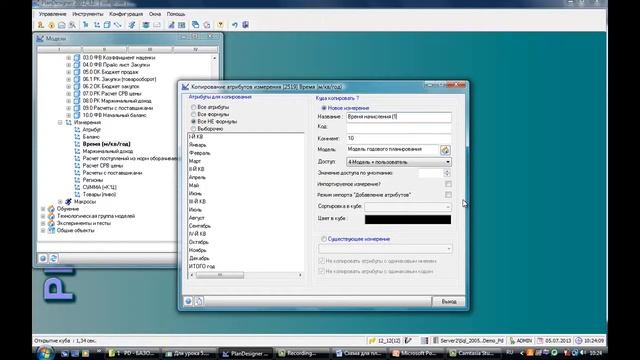This screenshot has height=360, width=640.
Task: Click the blue round help icon in the copy dialog
Action: (188, 301)
